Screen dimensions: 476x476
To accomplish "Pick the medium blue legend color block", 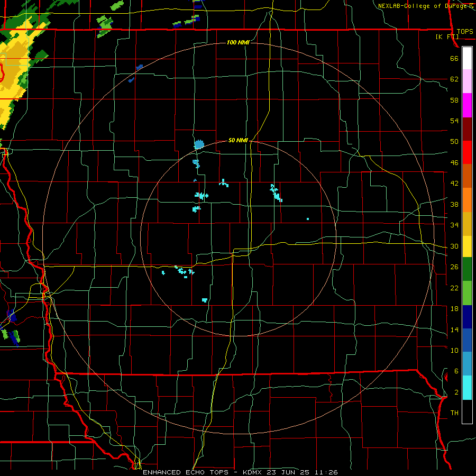I will 467,340.
